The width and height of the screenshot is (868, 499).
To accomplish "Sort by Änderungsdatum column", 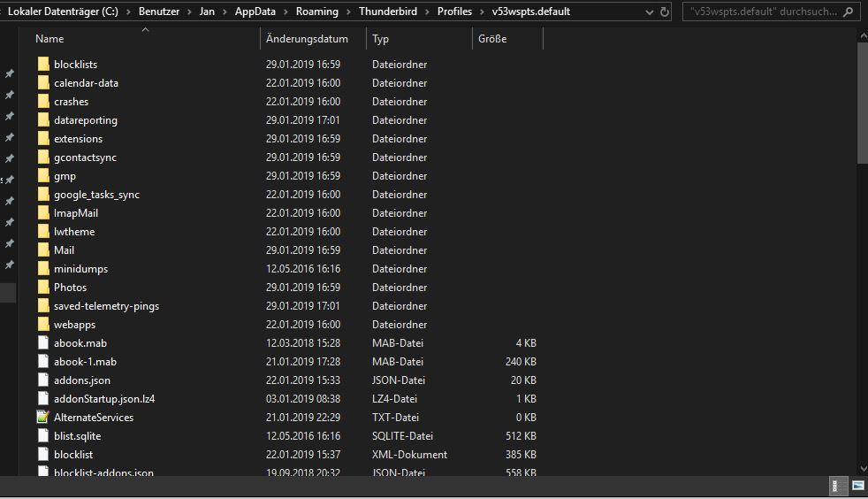I will pos(307,39).
